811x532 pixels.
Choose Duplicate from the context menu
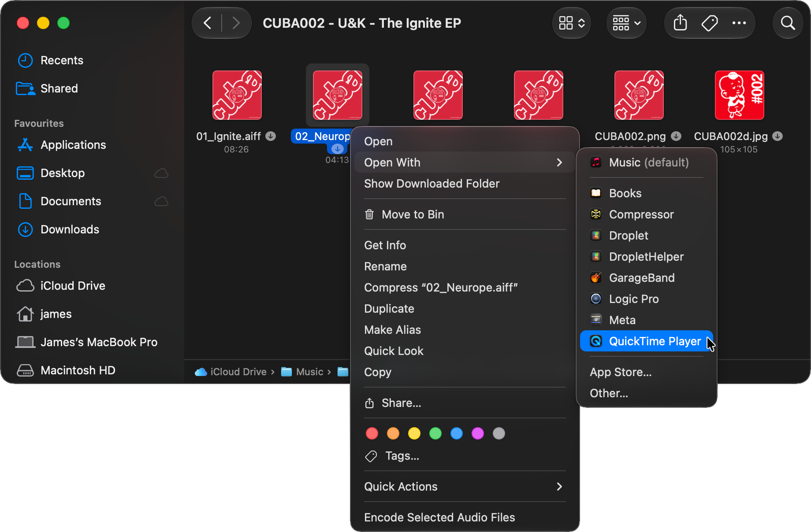[465, 309]
